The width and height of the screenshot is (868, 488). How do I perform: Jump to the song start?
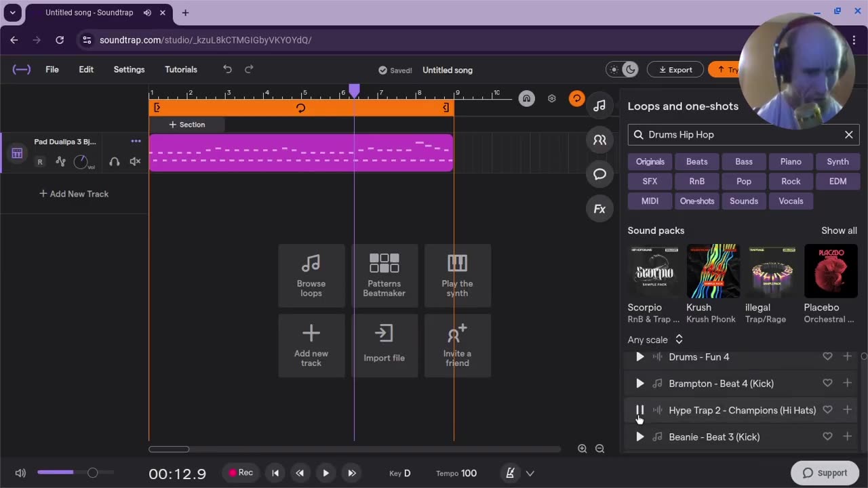[275, 473]
